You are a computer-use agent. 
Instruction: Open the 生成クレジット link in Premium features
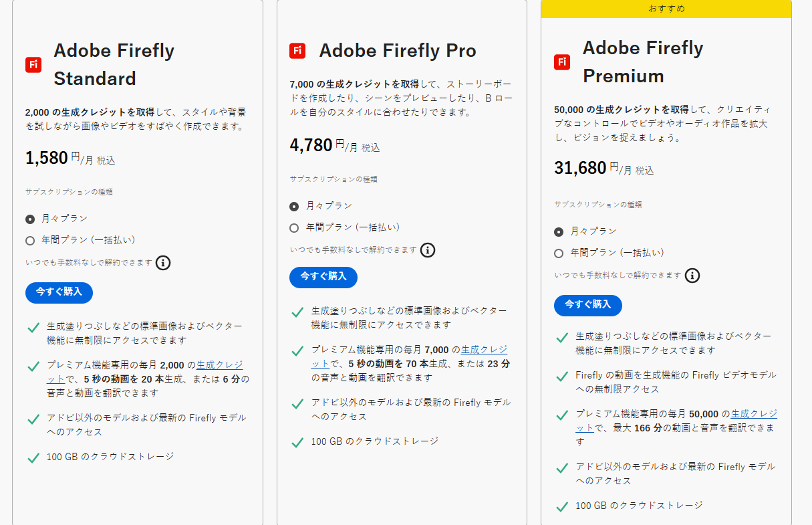point(755,415)
